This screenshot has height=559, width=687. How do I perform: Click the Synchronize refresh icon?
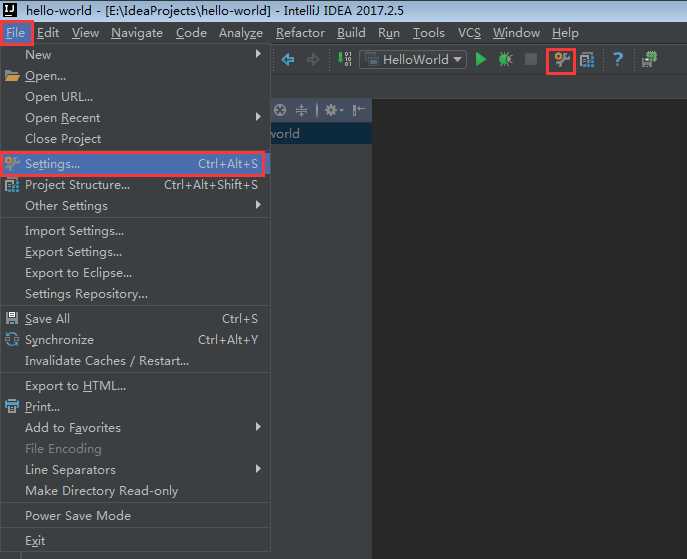pyautogui.click(x=12, y=339)
